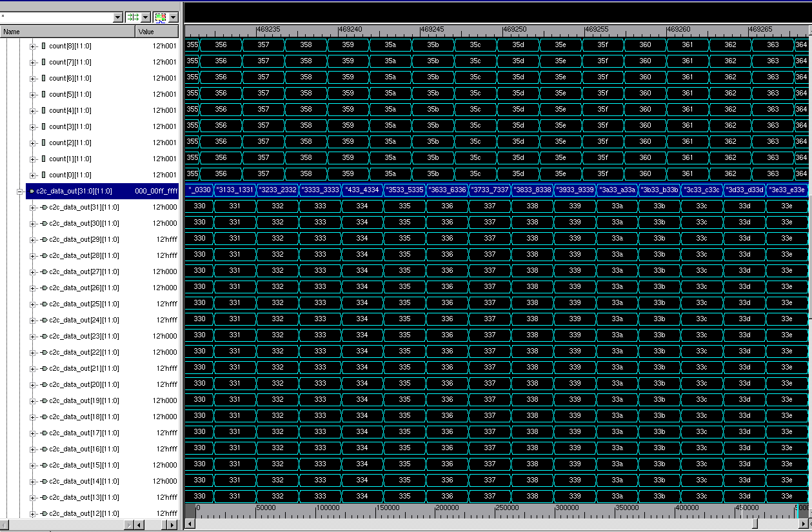Image resolution: width=812 pixels, height=532 pixels.
Task: Click the signal icon beside count[3][11:0]
Action: point(44,126)
